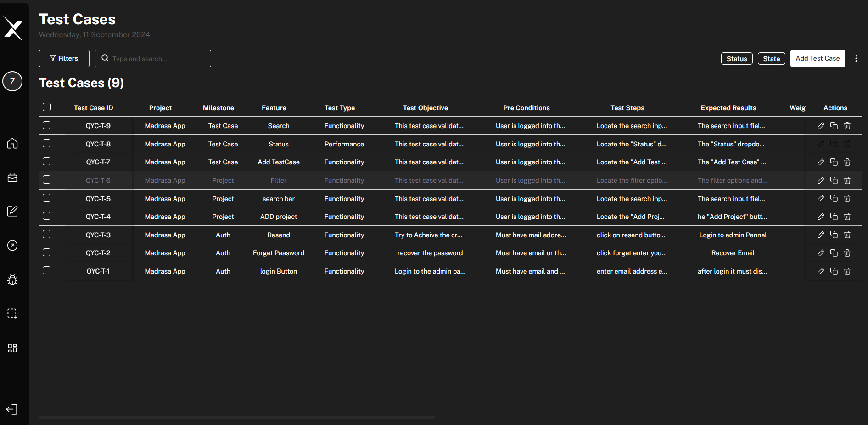Edit test case QYC-T-1

[821, 271]
